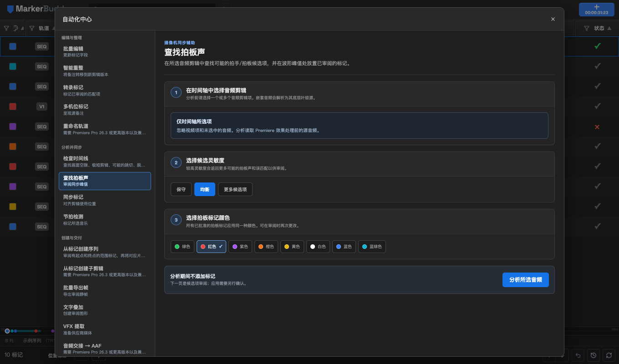Image resolution: width=619 pixels, height=364 pixels.
Task: Open 智能重整 in the sidebar
Action: point(105,71)
